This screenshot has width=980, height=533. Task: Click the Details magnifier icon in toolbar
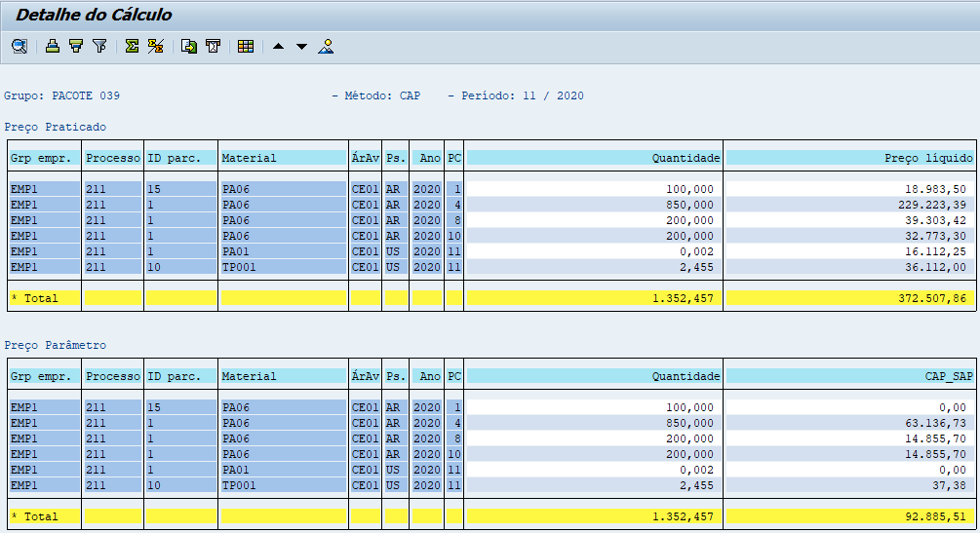[x=19, y=46]
